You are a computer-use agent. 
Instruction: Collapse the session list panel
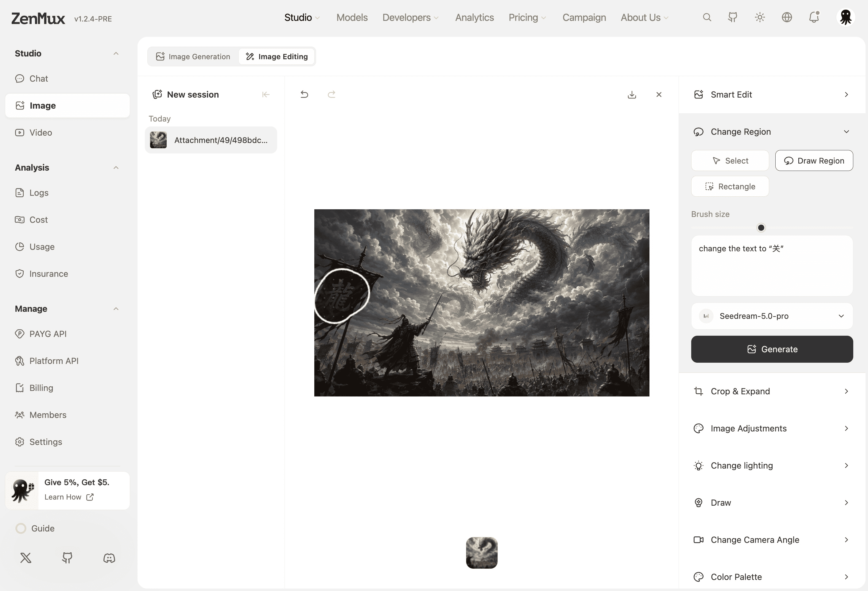point(265,95)
